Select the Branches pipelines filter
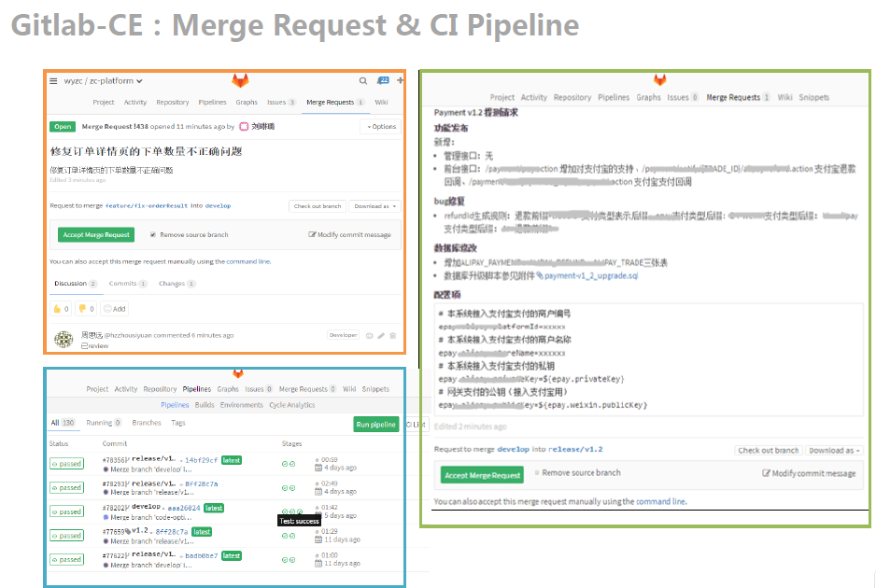This screenshot has width=876, height=588. pyautogui.click(x=147, y=423)
